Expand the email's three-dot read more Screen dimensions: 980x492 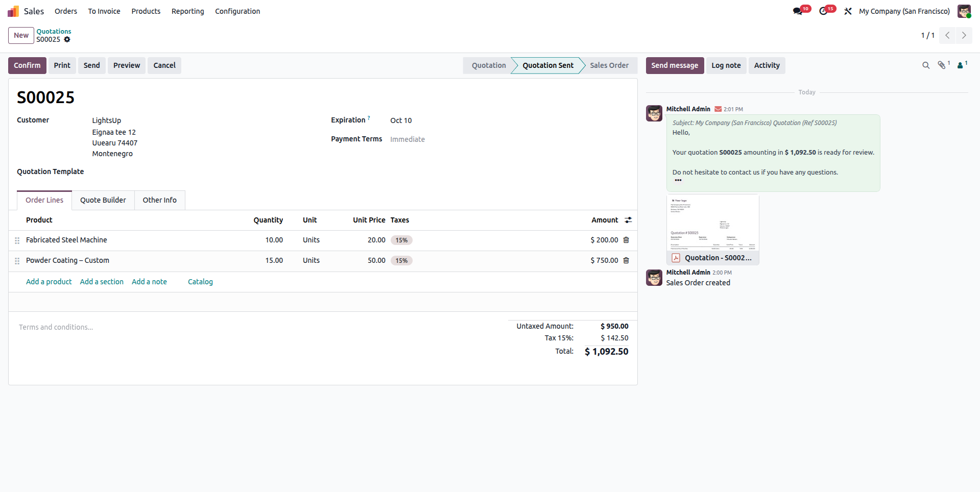click(x=678, y=180)
